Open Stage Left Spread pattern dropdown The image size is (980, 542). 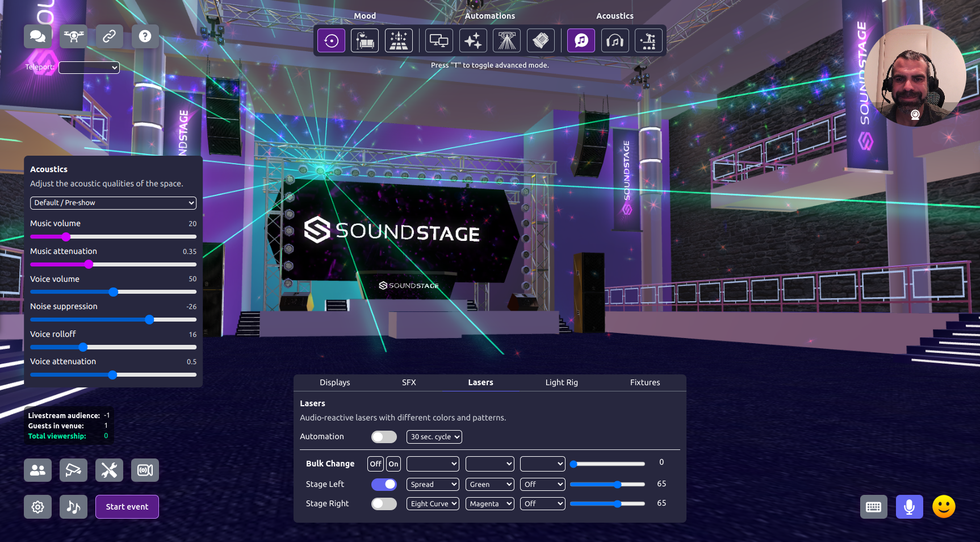433,485
